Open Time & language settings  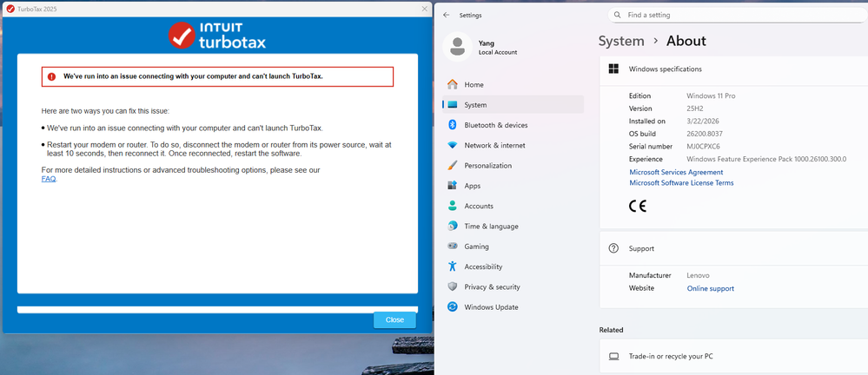(513, 227)
